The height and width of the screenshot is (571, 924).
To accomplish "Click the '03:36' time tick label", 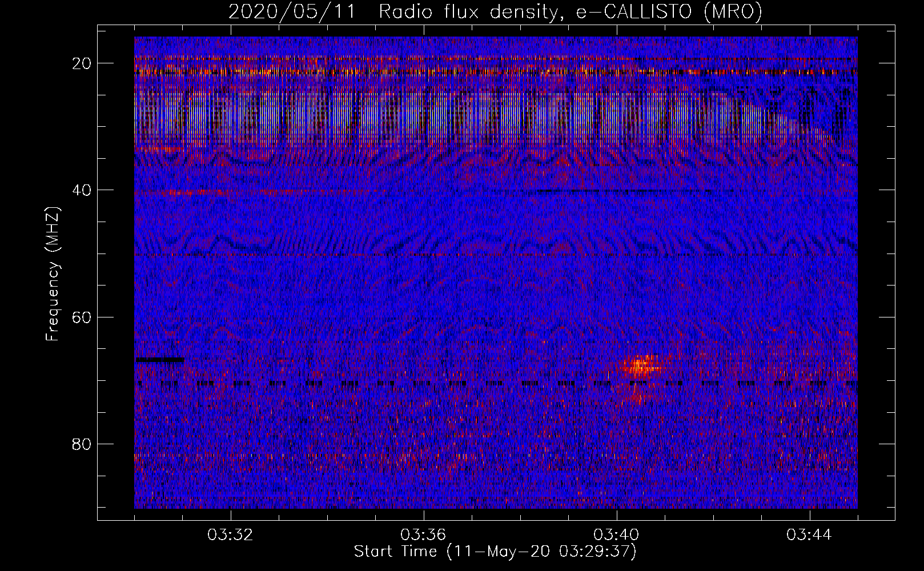I will pyautogui.click(x=423, y=535).
